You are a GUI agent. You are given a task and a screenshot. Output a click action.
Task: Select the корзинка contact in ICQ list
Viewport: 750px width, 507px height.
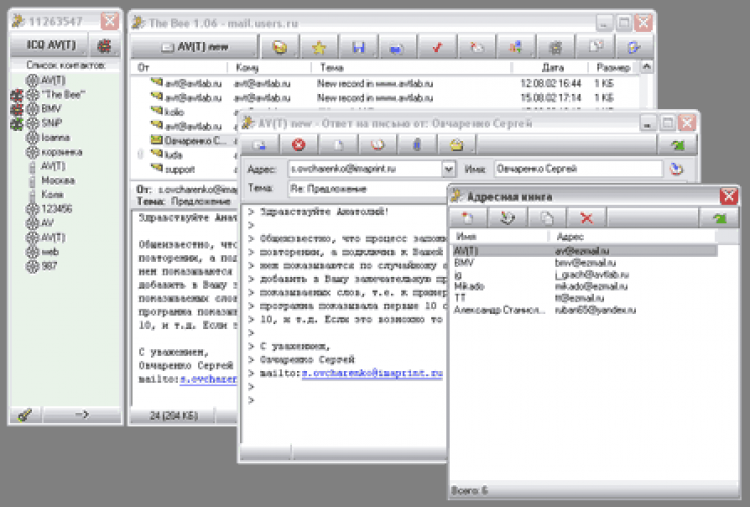click(x=62, y=152)
